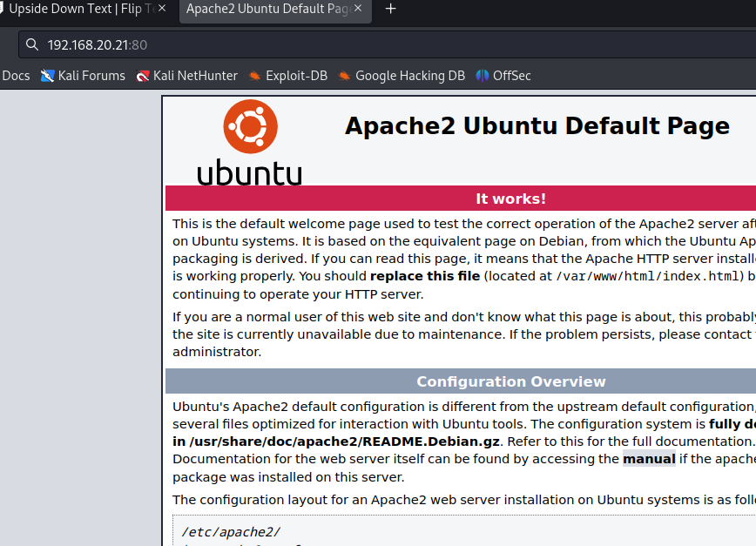Screen dimensions: 756x546
Task: Select the Apache2 Ubuntu Default Page tab
Action: 275,9
